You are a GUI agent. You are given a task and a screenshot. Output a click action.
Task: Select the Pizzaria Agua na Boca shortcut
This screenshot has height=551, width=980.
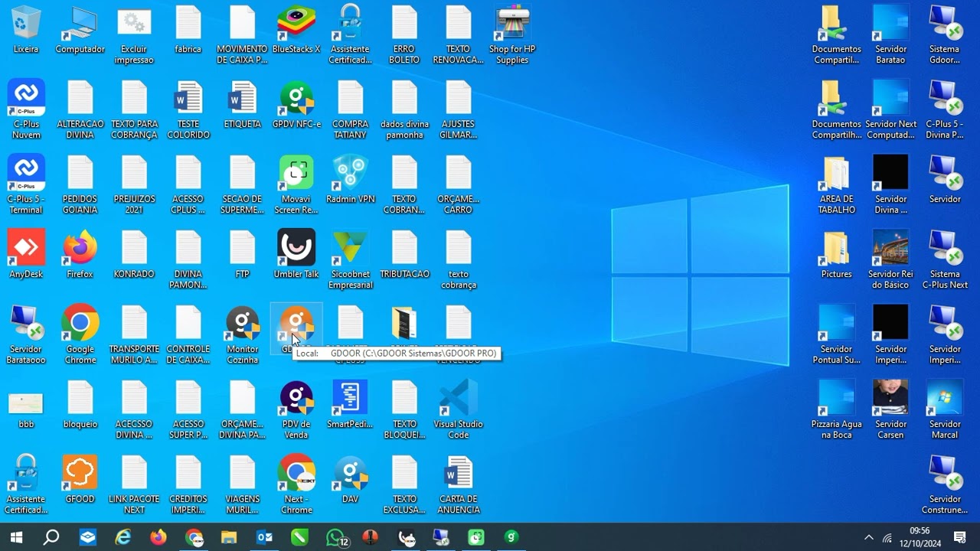(x=837, y=410)
